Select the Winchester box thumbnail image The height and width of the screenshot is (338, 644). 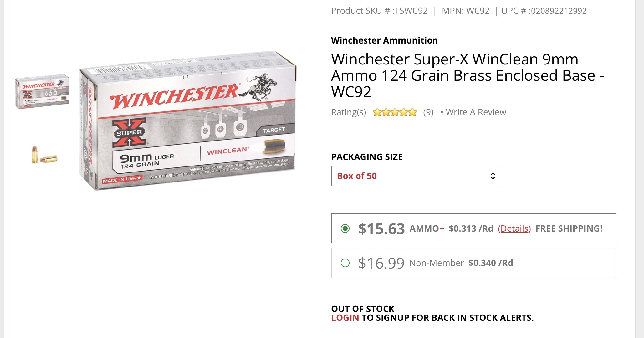[x=42, y=91]
